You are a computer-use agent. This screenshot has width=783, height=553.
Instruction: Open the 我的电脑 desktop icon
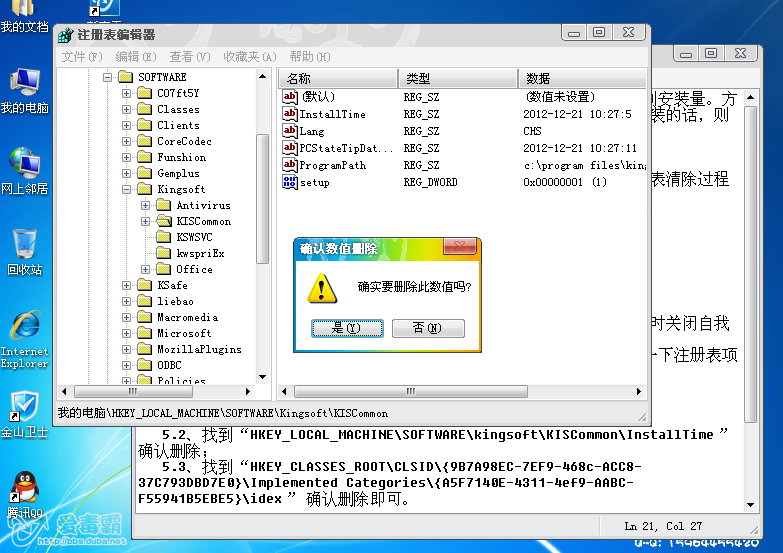(x=24, y=90)
